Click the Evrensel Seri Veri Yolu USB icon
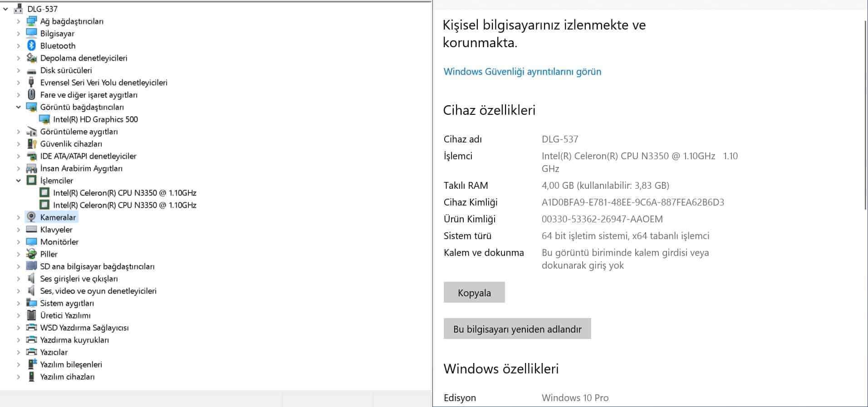868x407 pixels. 31,82
